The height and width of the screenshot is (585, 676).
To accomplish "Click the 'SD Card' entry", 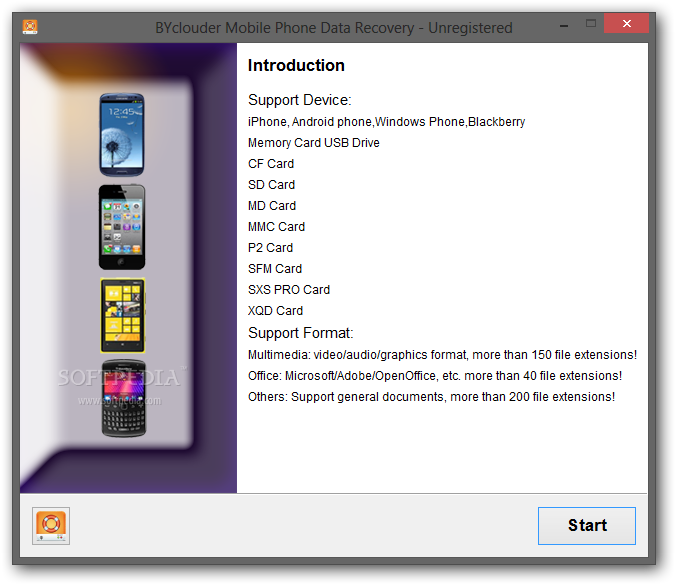I will tap(272, 185).
